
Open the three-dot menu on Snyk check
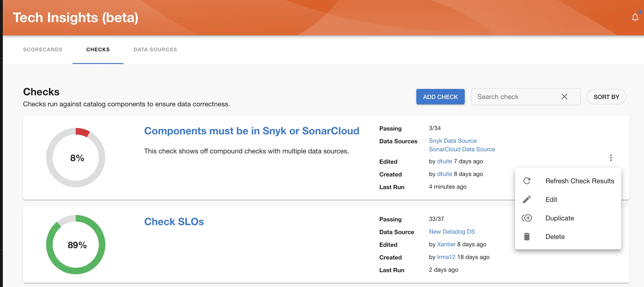click(611, 158)
